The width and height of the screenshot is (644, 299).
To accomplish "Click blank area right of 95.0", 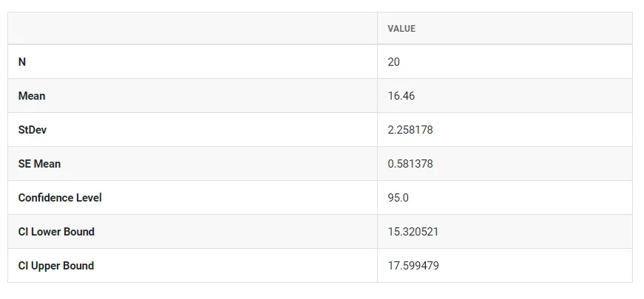I will click(521, 198).
